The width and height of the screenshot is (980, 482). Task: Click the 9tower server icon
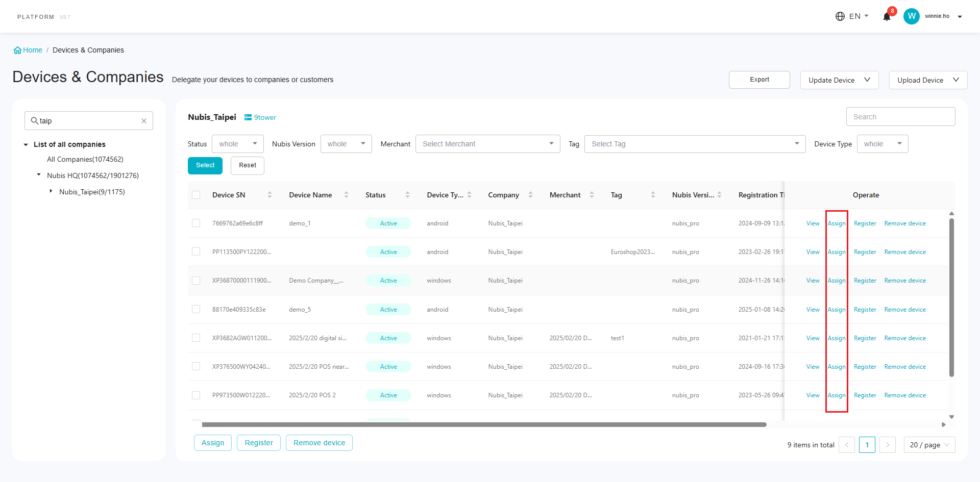248,117
